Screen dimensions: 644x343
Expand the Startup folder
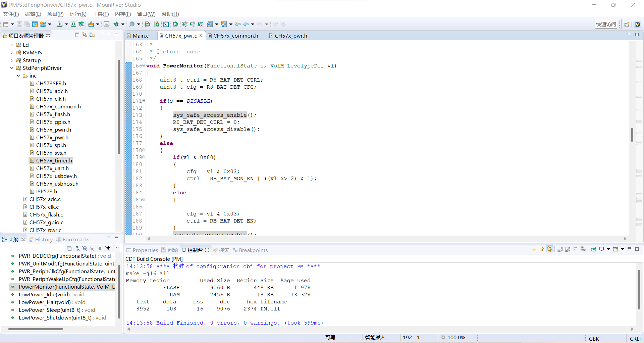[12, 60]
